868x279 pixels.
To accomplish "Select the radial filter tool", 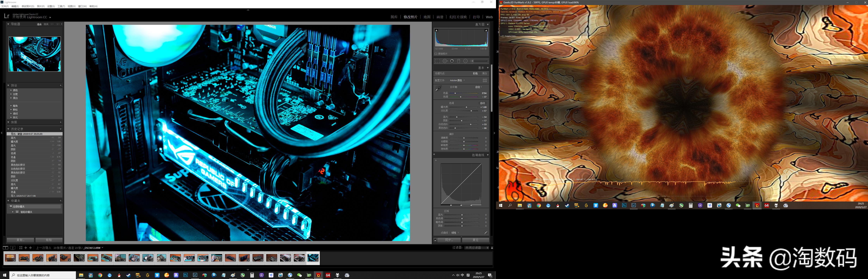I will [465, 61].
